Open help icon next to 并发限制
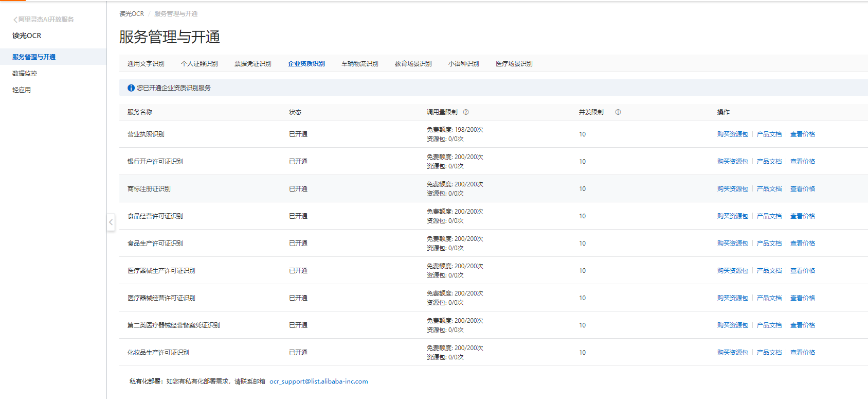868x399 pixels. 618,112
